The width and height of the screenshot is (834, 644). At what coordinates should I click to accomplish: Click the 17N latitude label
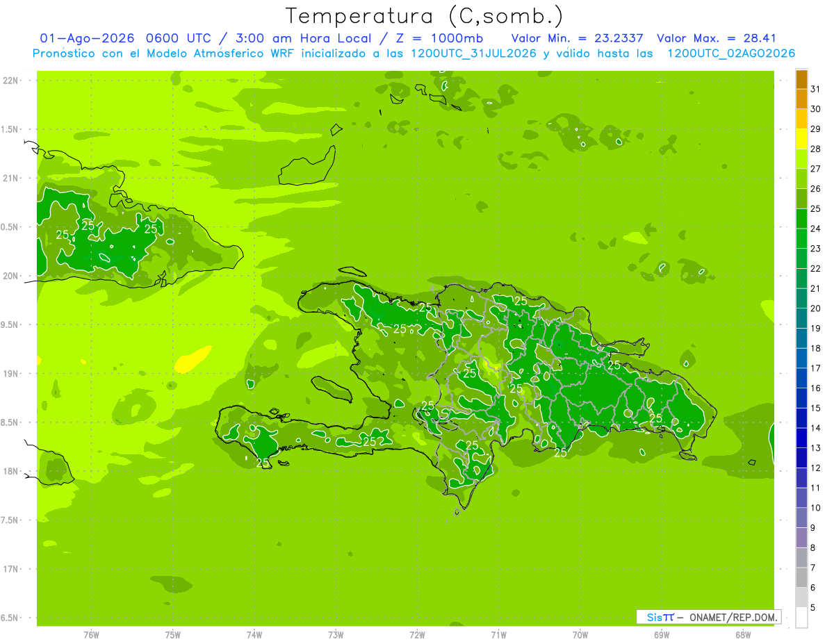[11, 569]
